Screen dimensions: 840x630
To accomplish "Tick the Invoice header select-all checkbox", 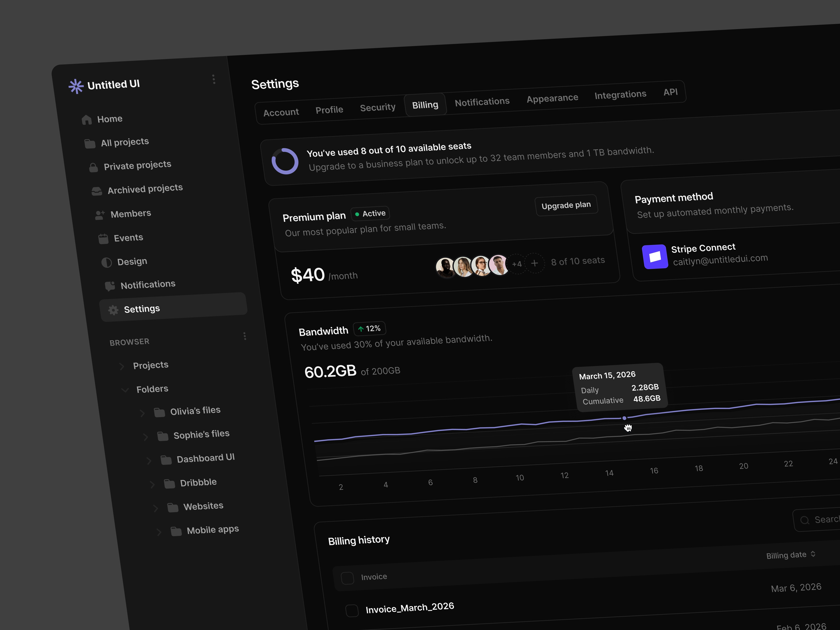I will tap(347, 578).
